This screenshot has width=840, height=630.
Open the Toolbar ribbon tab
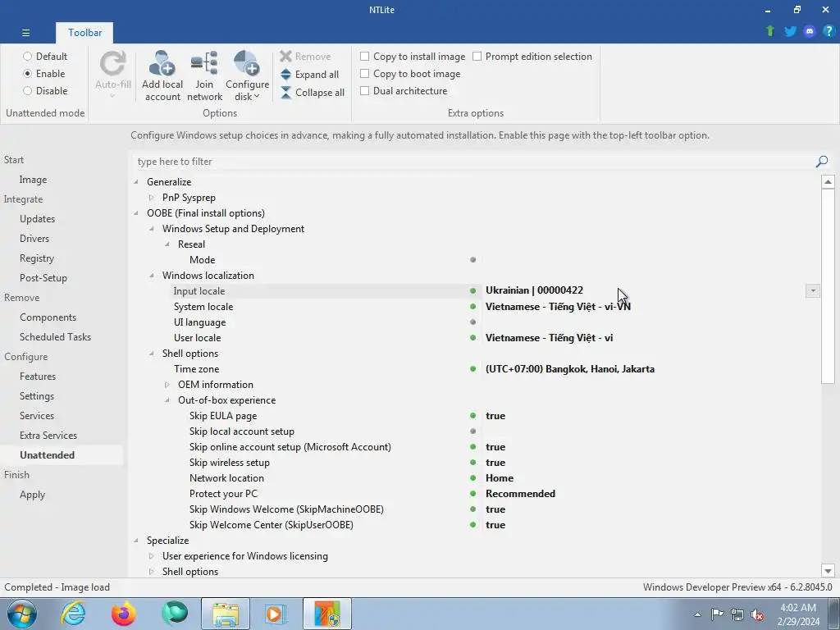pos(84,33)
